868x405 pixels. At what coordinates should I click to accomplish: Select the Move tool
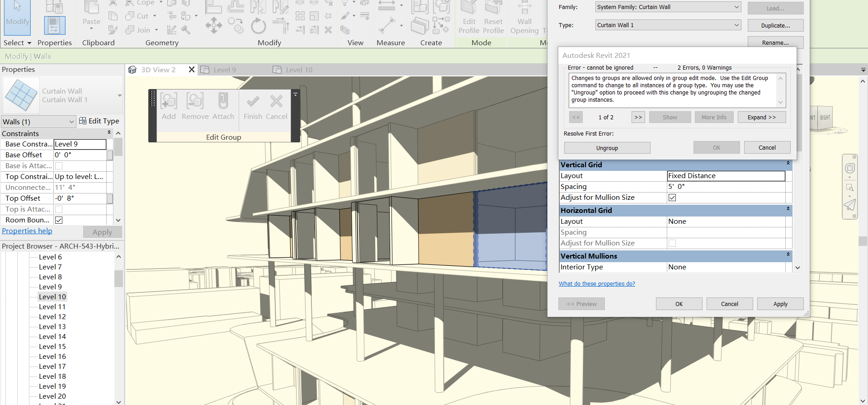pyautogui.click(x=213, y=25)
